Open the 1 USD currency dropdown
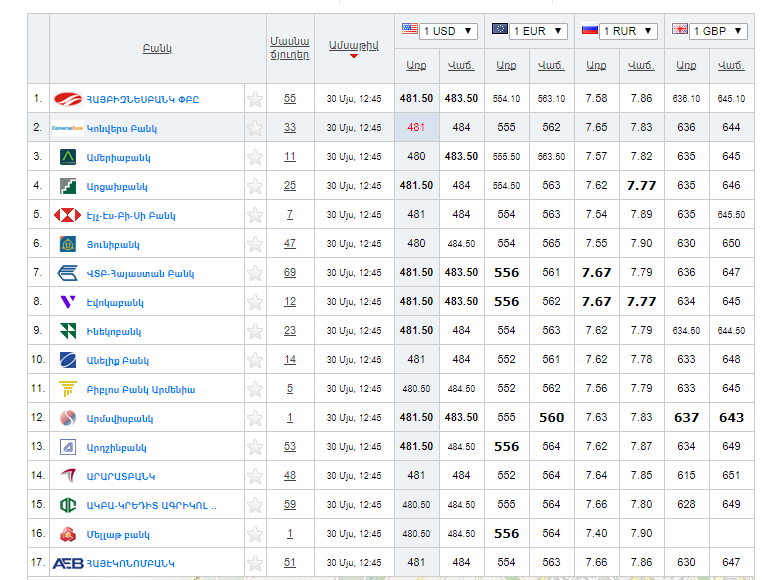The width and height of the screenshot is (762, 580). pyautogui.click(x=448, y=31)
